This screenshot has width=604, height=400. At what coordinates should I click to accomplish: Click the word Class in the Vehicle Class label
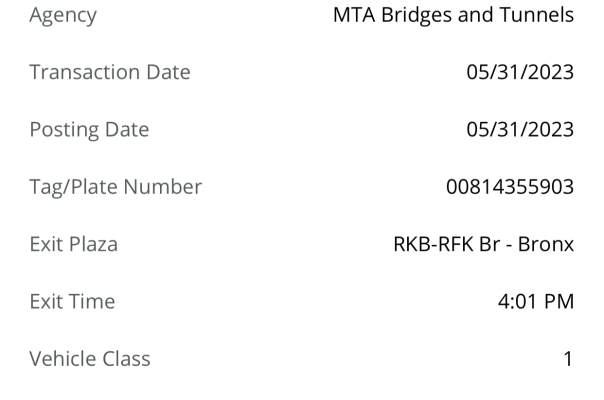click(121, 358)
